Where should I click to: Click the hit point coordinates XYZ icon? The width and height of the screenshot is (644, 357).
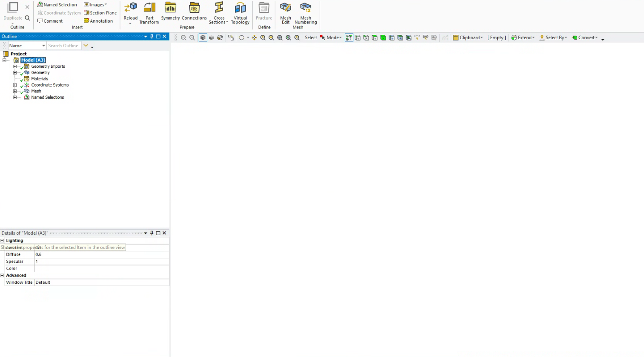tap(417, 37)
